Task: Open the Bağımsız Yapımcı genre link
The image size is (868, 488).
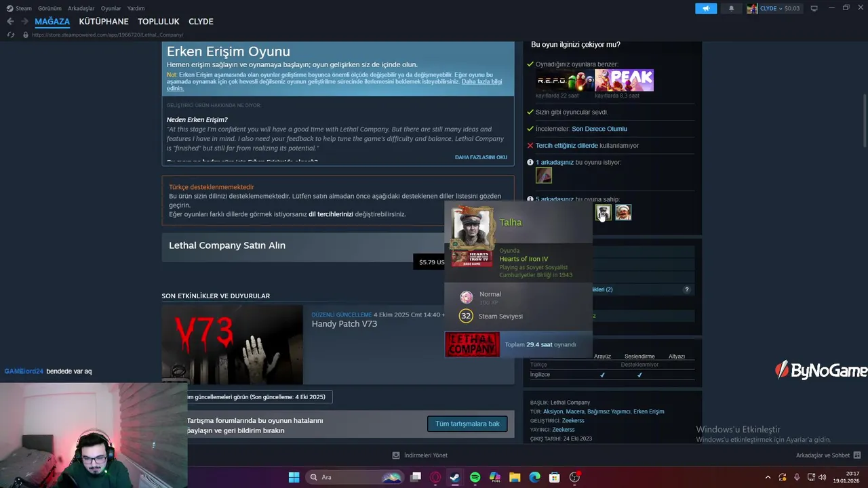Action: point(609,411)
